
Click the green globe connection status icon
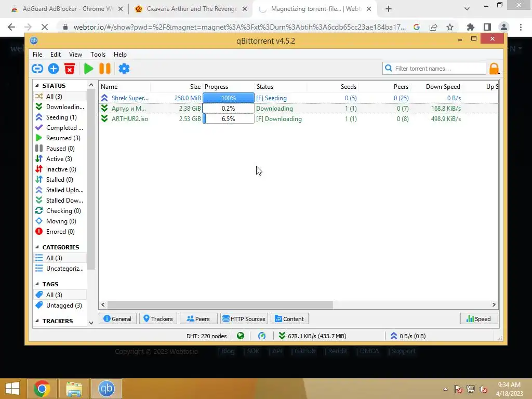tap(241, 336)
